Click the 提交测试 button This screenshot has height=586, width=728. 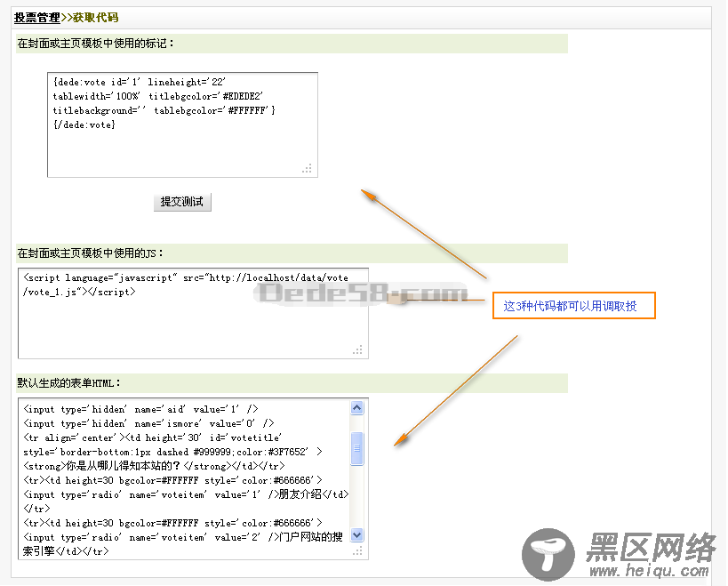[182, 202]
